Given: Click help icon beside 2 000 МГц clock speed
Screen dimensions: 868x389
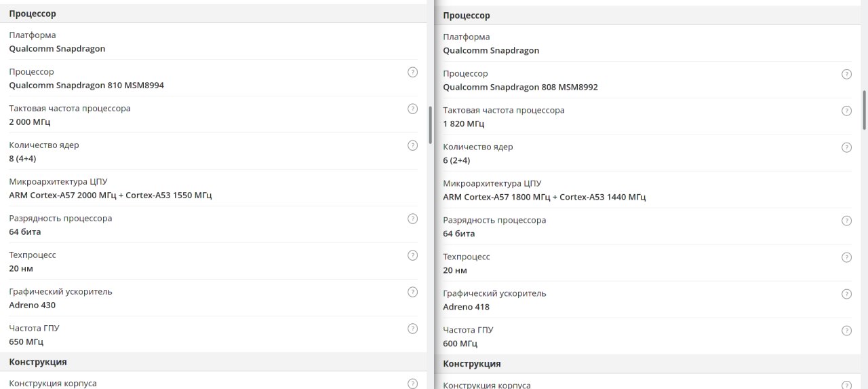Looking at the screenshot, I should (x=412, y=109).
